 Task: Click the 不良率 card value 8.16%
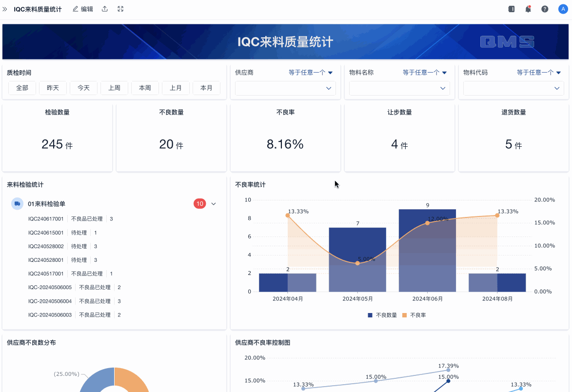tap(285, 144)
